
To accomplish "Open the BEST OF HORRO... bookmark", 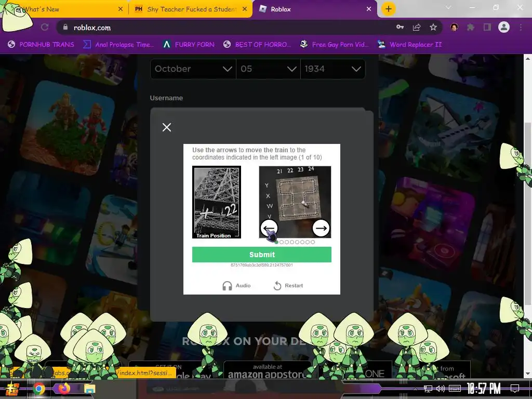I will [257, 45].
